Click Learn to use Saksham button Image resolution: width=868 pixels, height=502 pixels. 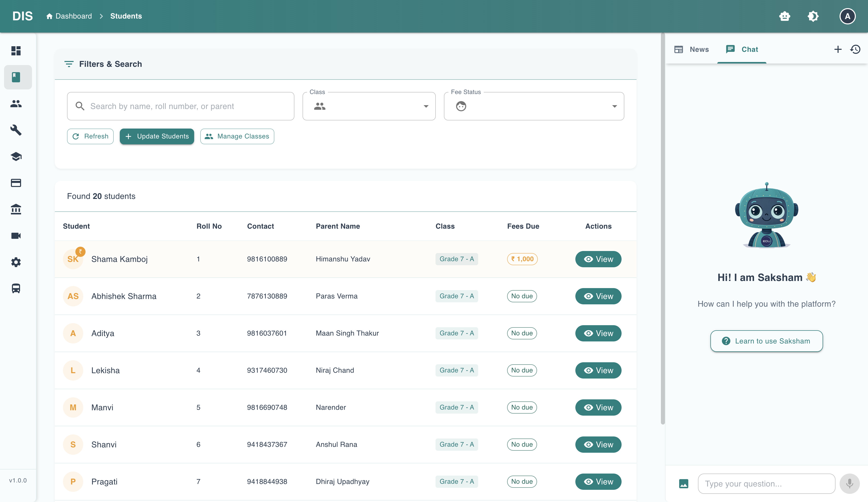[x=766, y=341]
